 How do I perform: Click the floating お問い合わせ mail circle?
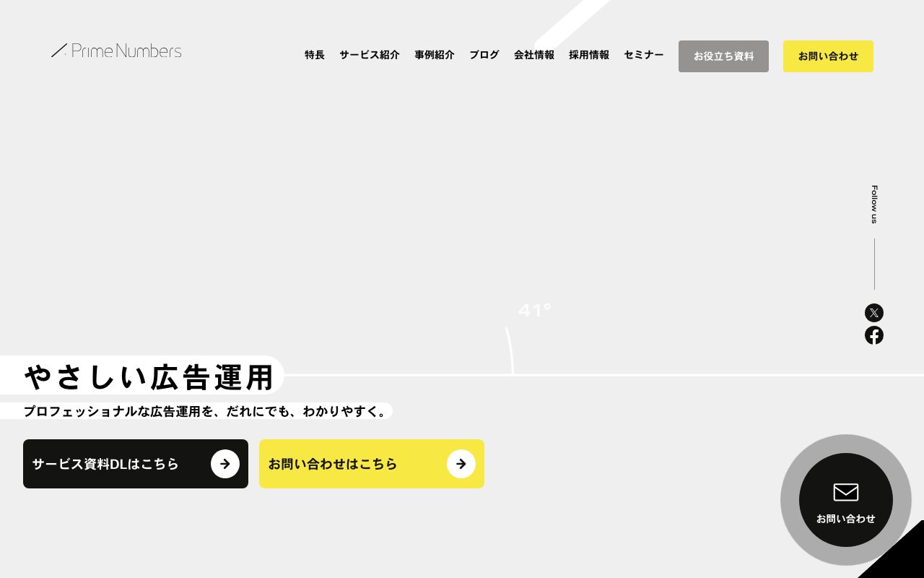(846, 500)
